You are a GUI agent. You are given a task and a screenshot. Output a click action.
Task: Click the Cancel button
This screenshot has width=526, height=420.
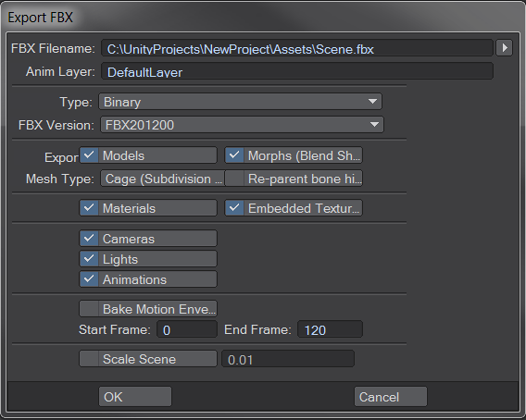[391, 397]
